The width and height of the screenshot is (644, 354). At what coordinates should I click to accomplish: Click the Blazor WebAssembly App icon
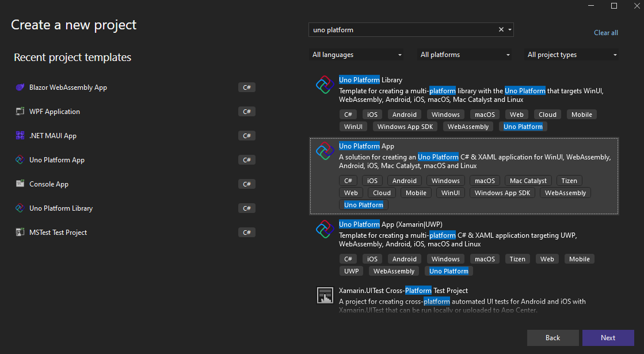pos(20,87)
